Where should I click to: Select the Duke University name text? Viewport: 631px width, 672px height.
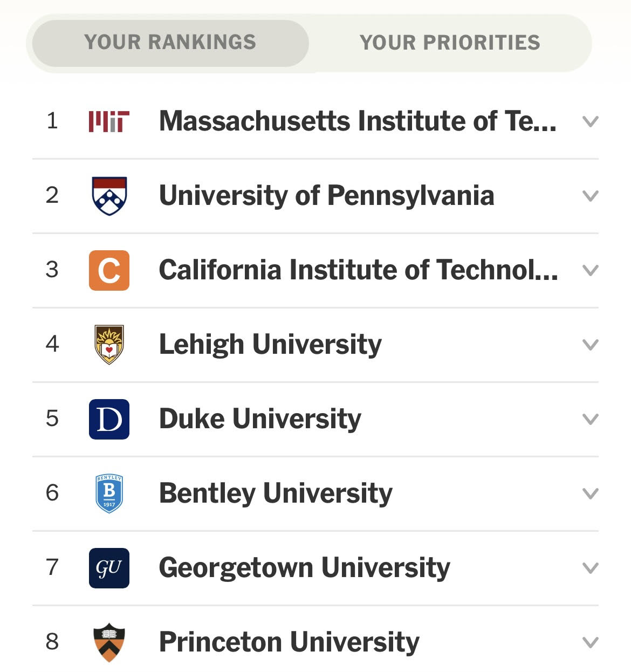tap(260, 419)
